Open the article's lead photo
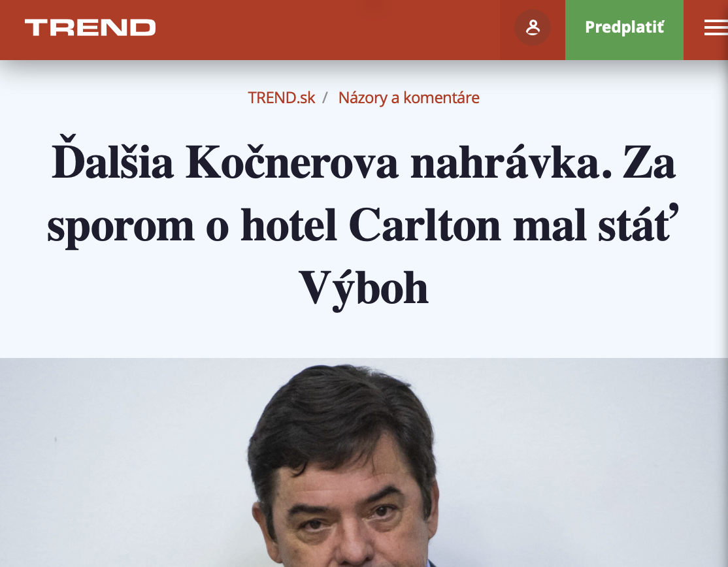Screen dimensions: 728x567 pos(364,462)
